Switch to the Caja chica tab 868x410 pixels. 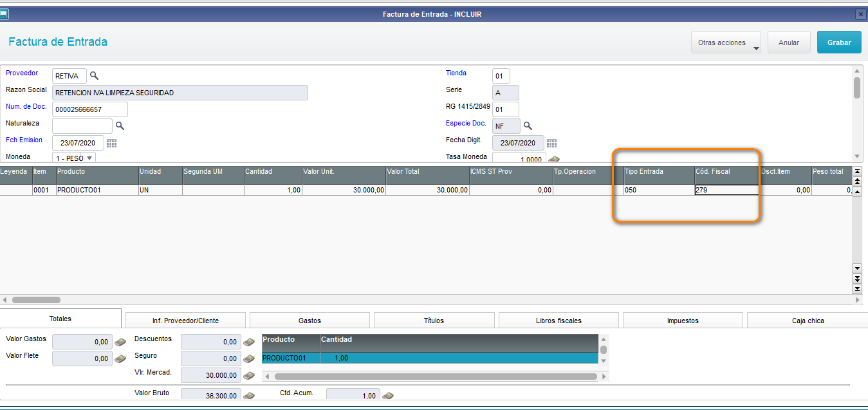pos(808,320)
